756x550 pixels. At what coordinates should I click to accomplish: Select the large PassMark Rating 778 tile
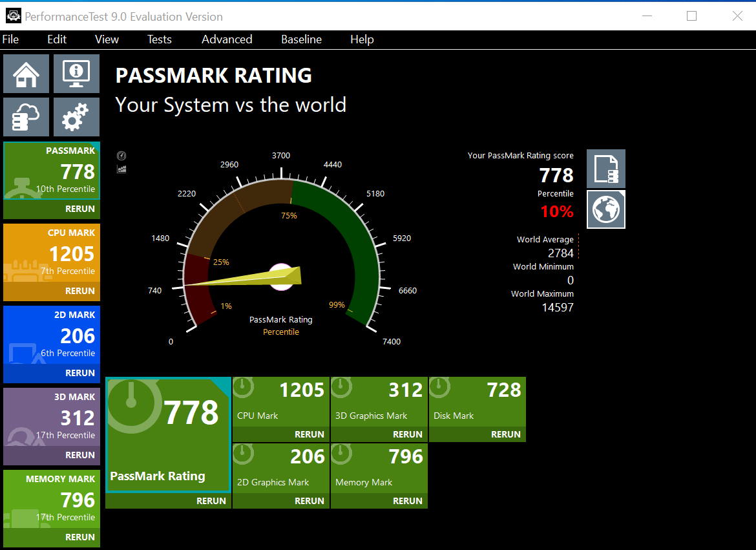[168, 435]
